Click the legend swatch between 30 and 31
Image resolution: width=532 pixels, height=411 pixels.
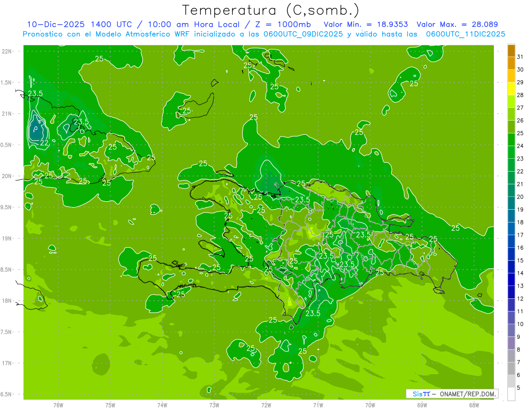pyautogui.click(x=511, y=63)
